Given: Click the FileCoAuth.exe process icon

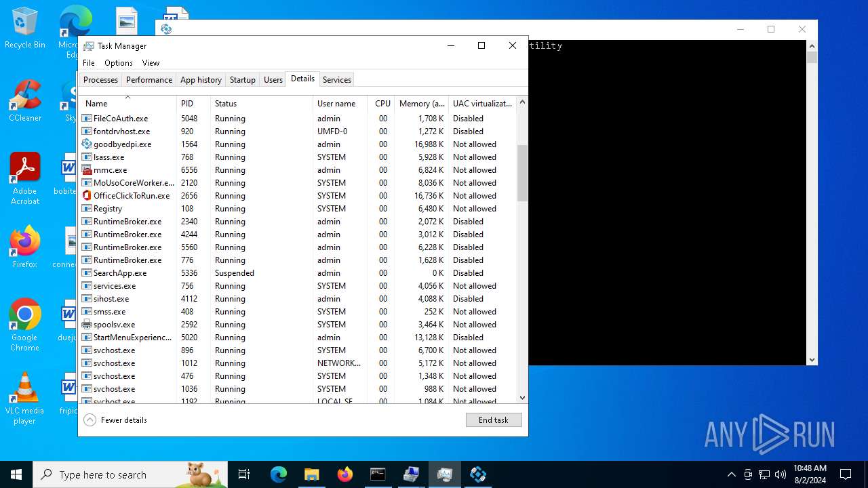Looking at the screenshot, I should 87,119.
